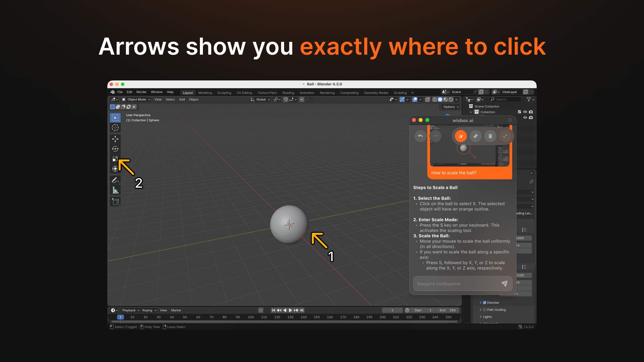
Task: Open the Render menu
Action: click(x=141, y=92)
